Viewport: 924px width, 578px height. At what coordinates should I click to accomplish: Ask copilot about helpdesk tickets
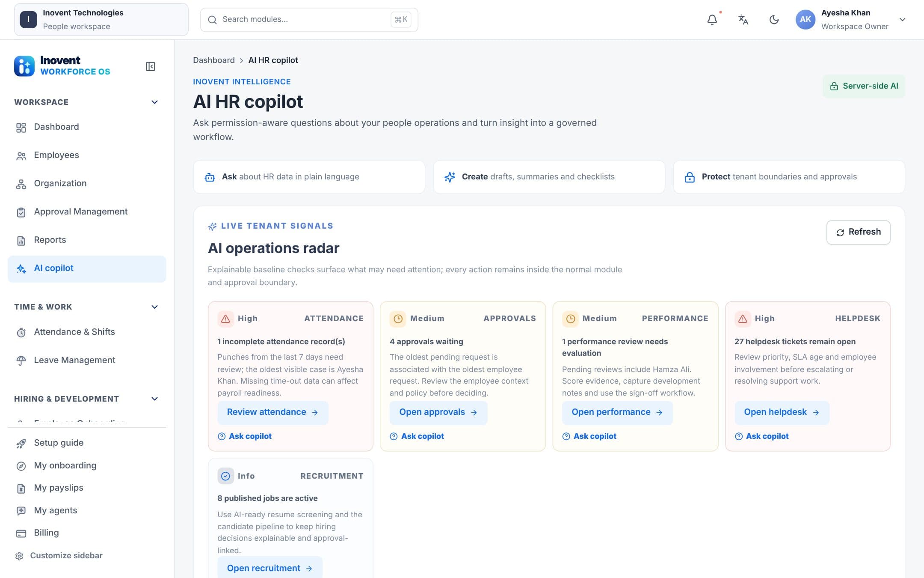point(762,436)
